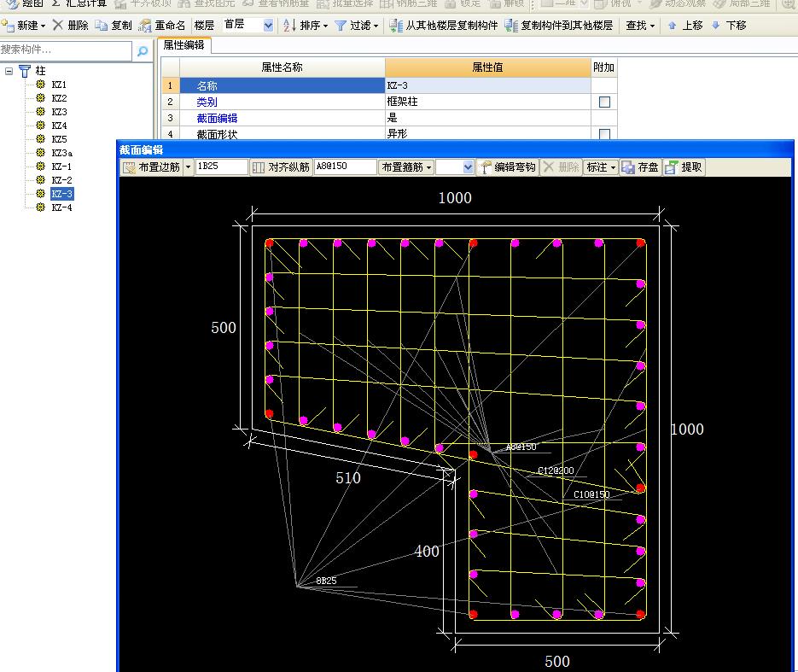This screenshot has height=672, width=798.
Task: Click the A8@150 label in drawing
Action: [x=521, y=447]
